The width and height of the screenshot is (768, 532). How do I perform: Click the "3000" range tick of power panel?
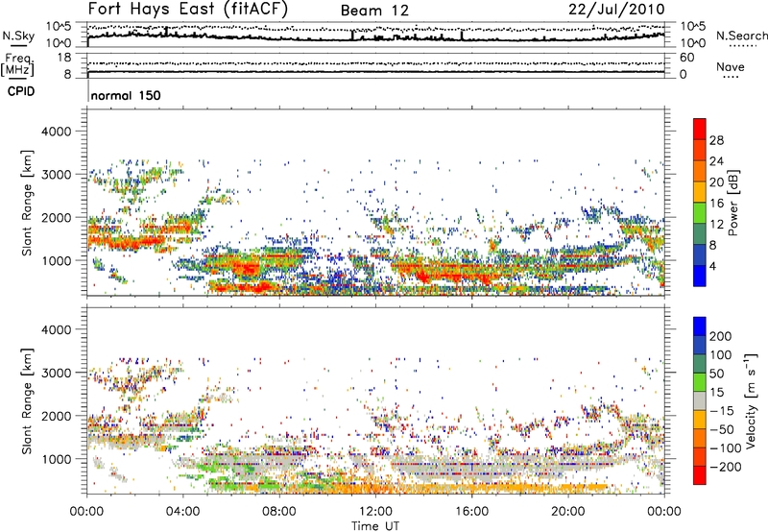pyautogui.click(x=57, y=175)
